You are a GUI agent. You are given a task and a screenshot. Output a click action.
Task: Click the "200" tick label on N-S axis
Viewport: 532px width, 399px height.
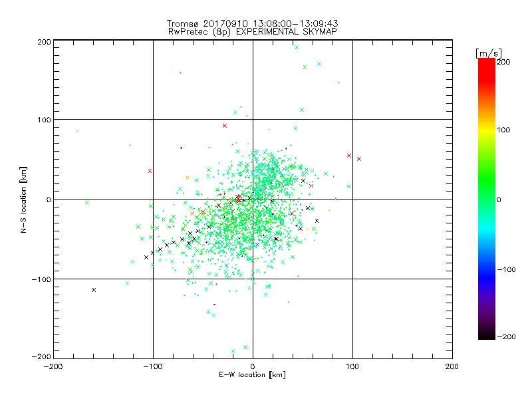coord(44,42)
